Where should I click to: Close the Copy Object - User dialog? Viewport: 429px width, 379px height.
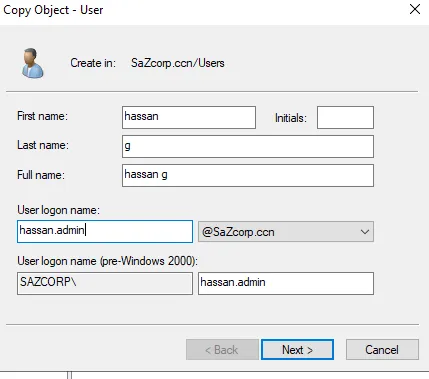pos(415,9)
